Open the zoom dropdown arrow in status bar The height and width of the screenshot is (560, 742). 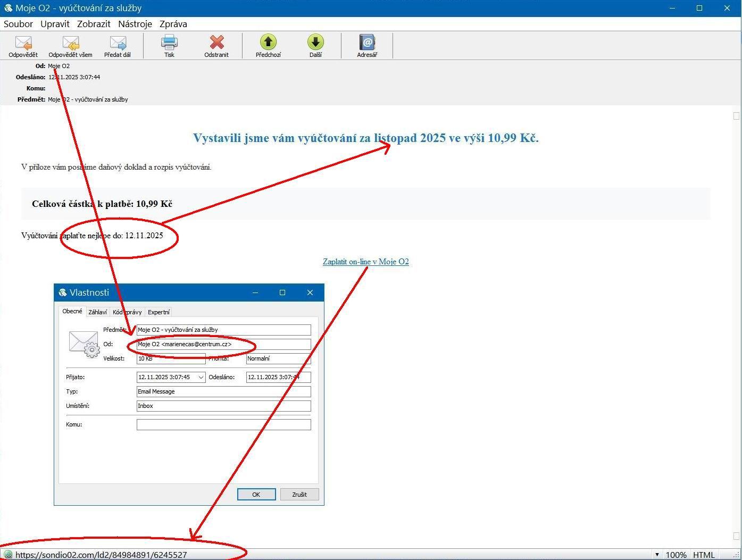[657, 555]
